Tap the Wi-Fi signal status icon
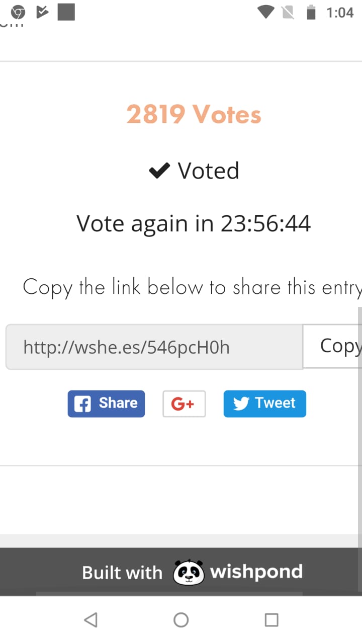 [265, 12]
